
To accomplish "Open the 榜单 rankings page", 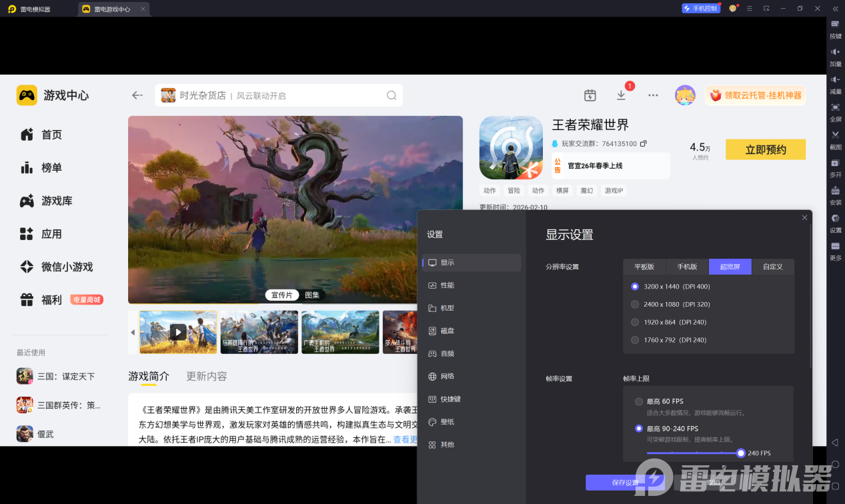I will pyautogui.click(x=41, y=168).
